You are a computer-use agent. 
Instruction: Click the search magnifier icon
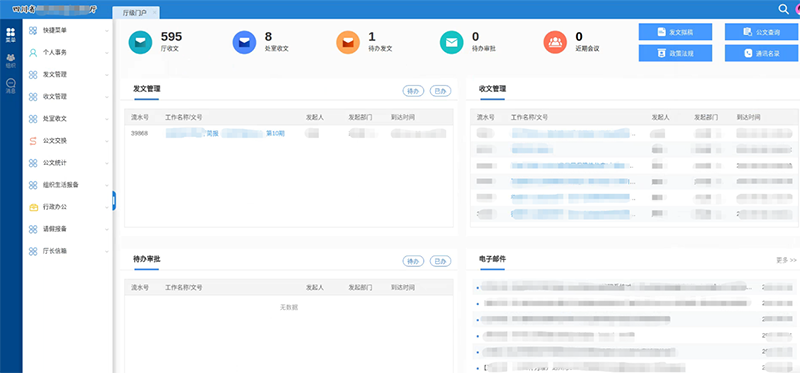(783, 9)
